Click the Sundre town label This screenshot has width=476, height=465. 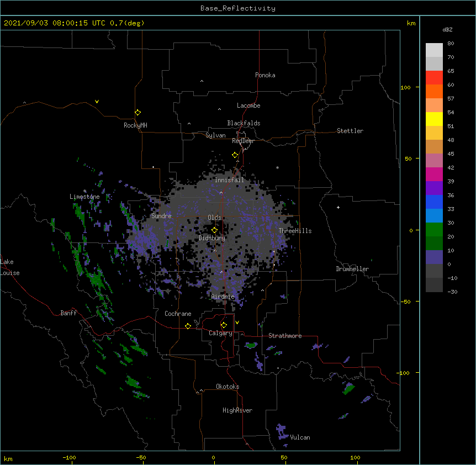(161, 216)
